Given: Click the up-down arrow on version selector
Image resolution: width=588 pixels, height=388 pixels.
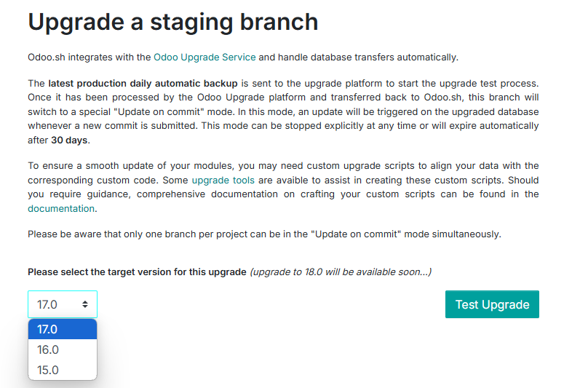Looking at the screenshot, I should pyautogui.click(x=85, y=304).
